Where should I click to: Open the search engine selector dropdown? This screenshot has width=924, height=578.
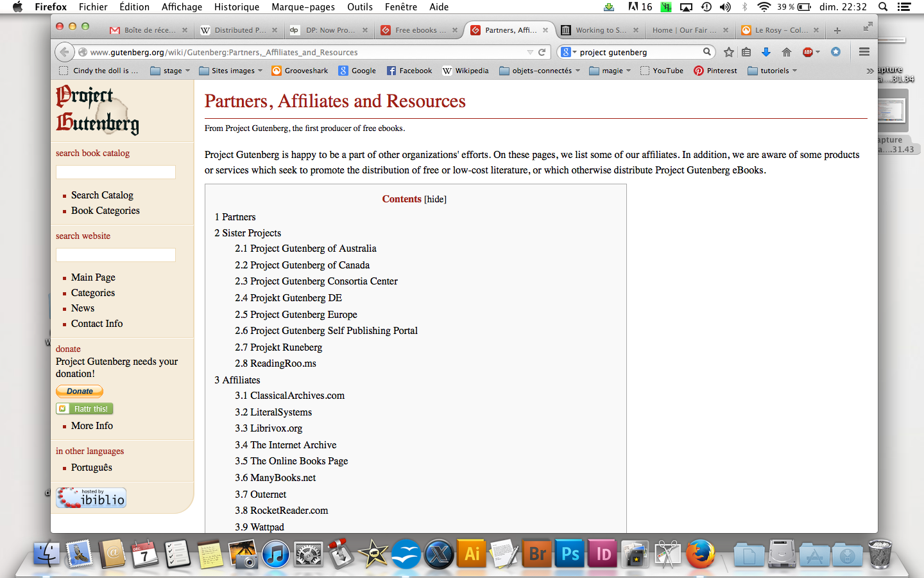pyautogui.click(x=569, y=52)
